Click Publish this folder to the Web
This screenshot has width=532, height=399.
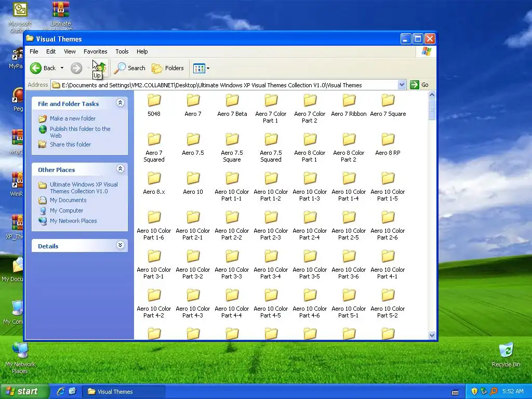pos(74,132)
